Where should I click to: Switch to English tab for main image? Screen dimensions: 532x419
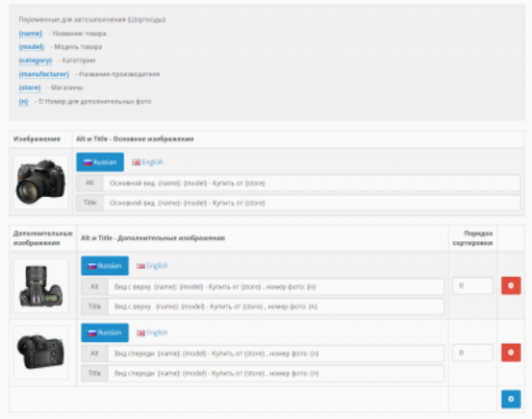(148, 162)
